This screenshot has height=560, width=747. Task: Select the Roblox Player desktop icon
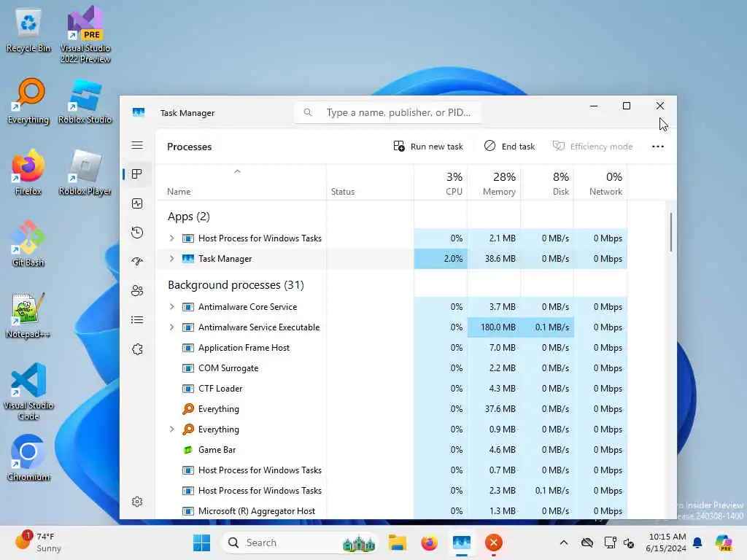pos(85,172)
